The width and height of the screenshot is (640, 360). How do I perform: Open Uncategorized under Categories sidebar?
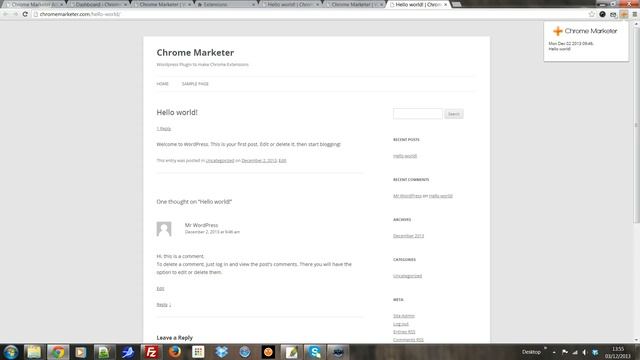click(407, 276)
